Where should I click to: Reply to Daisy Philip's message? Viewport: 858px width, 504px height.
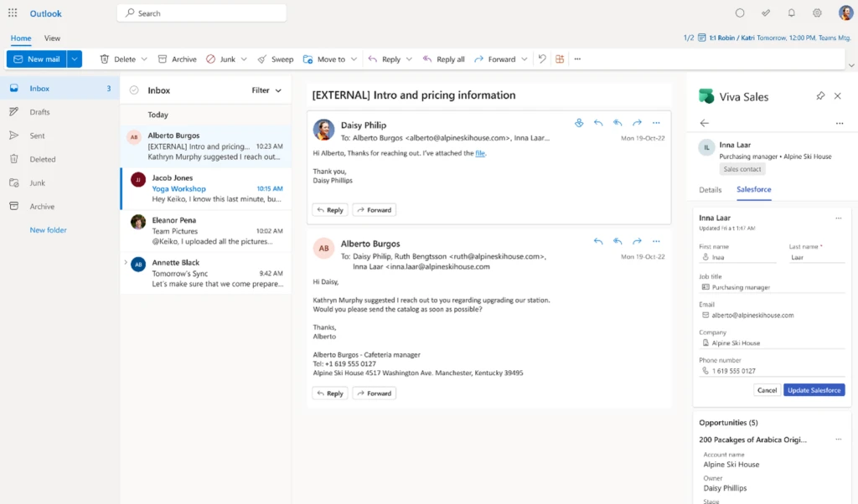[329, 209]
